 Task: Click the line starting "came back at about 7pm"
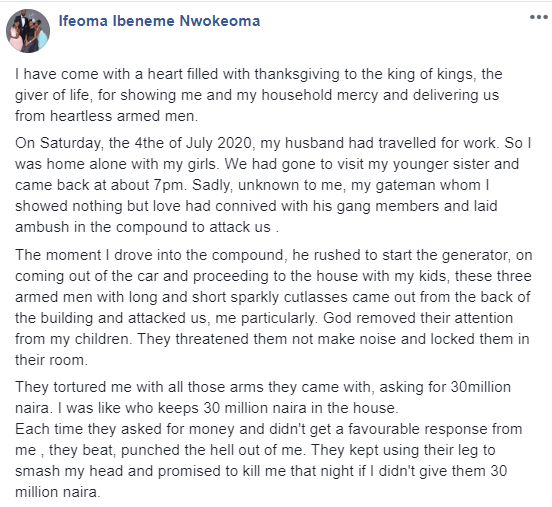(x=252, y=185)
